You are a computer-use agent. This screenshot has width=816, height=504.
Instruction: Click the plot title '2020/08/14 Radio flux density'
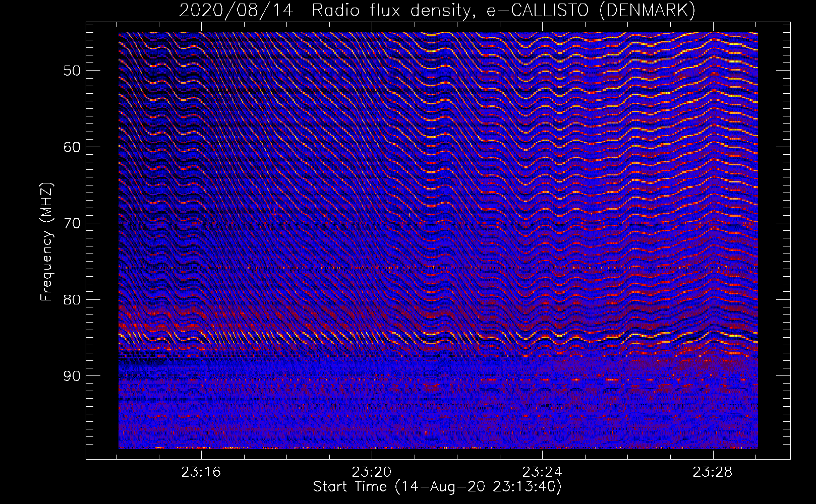pyautogui.click(x=437, y=10)
